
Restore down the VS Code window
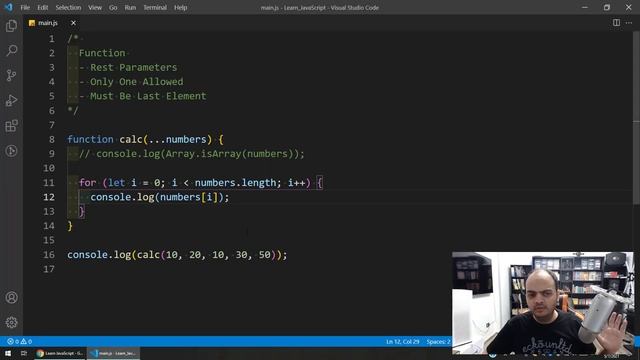coord(607,7)
